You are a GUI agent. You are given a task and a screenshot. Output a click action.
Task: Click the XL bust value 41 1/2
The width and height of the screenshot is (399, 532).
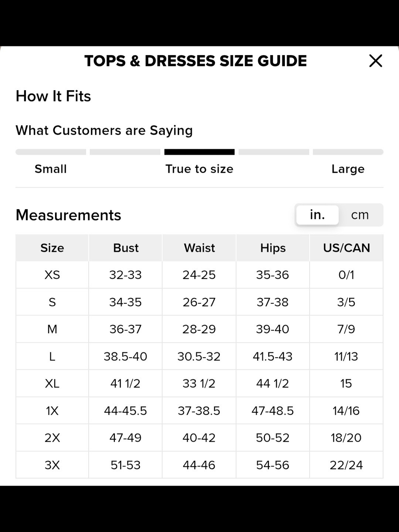126,384
